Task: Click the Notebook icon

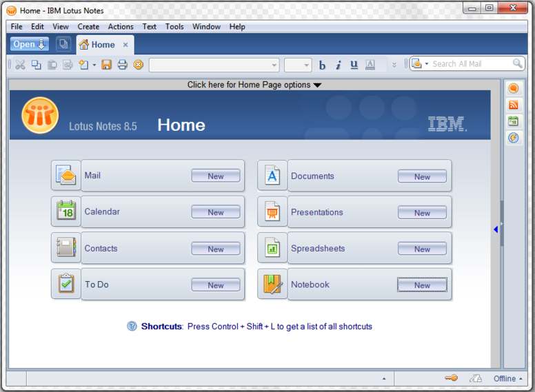Action: coord(272,284)
